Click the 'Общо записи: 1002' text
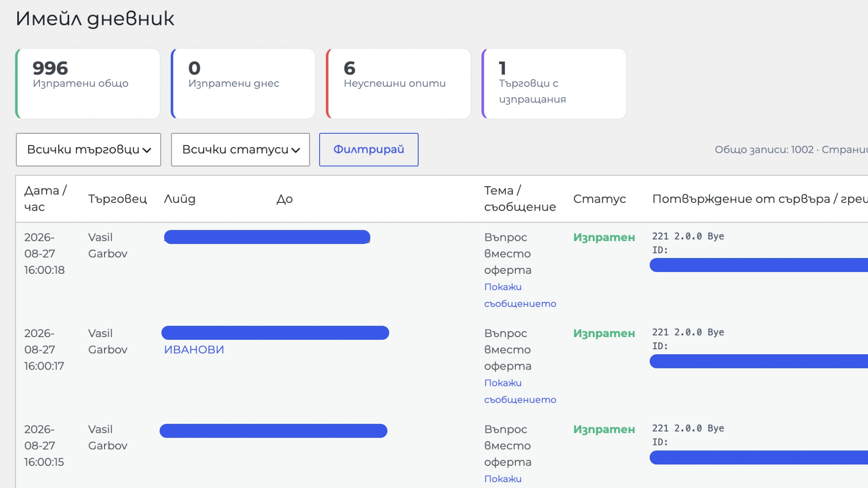Image resolution: width=868 pixels, height=488 pixels. [x=764, y=150]
